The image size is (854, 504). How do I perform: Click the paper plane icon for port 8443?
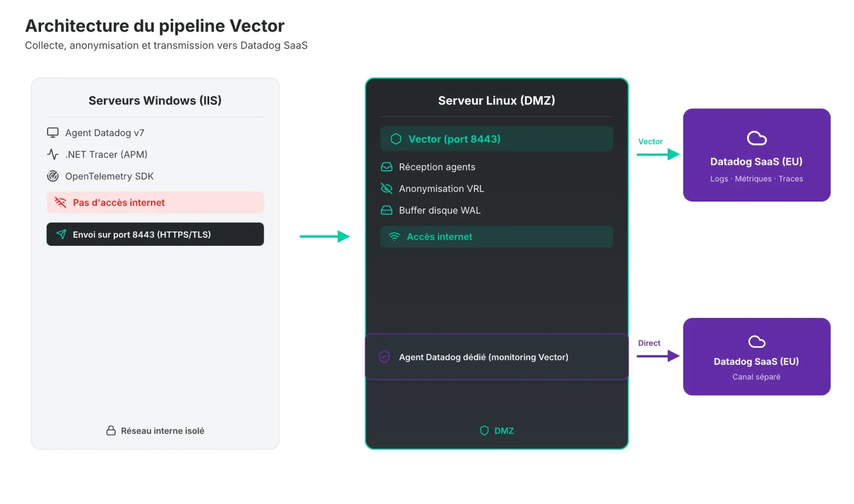coord(61,234)
